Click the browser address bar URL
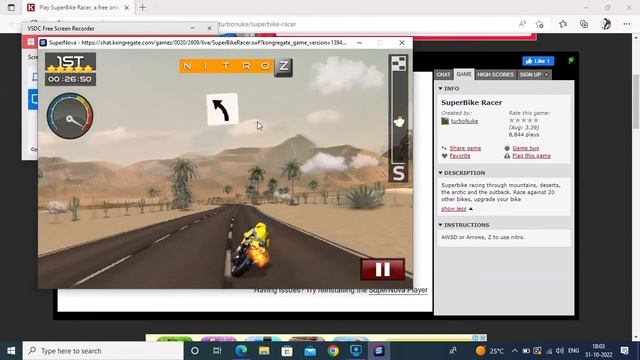This screenshot has width=640, height=360. (257, 24)
